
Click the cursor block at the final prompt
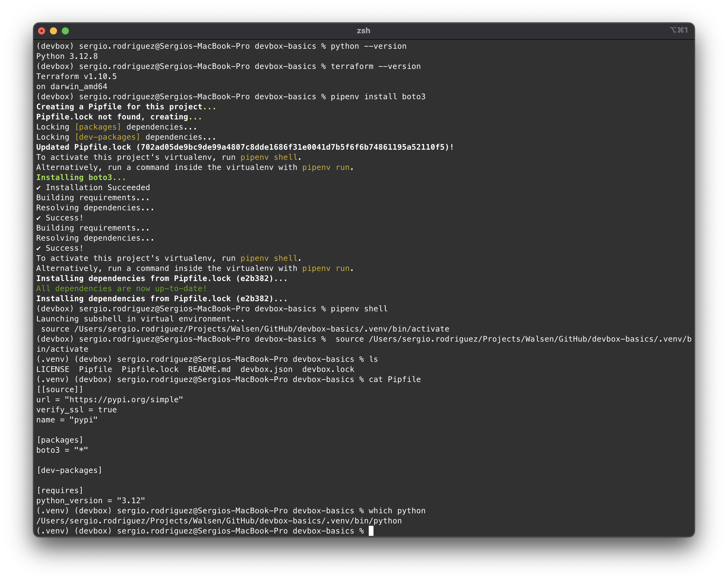tap(371, 531)
